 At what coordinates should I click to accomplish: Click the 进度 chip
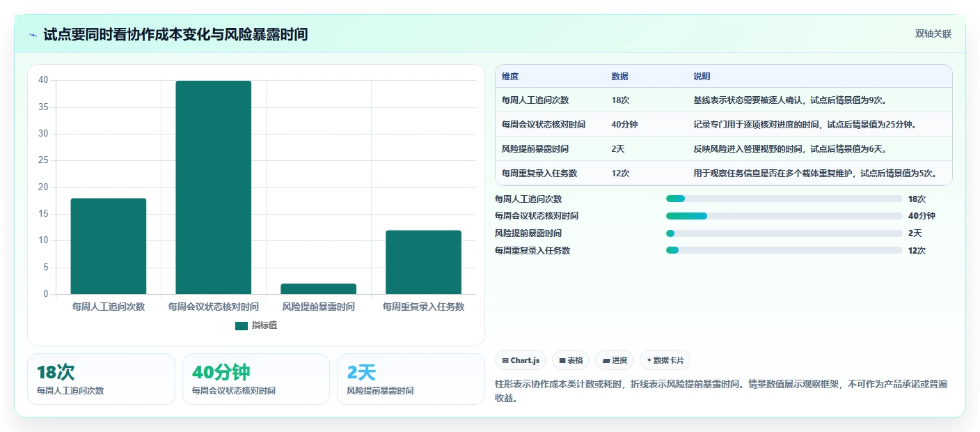coord(615,360)
